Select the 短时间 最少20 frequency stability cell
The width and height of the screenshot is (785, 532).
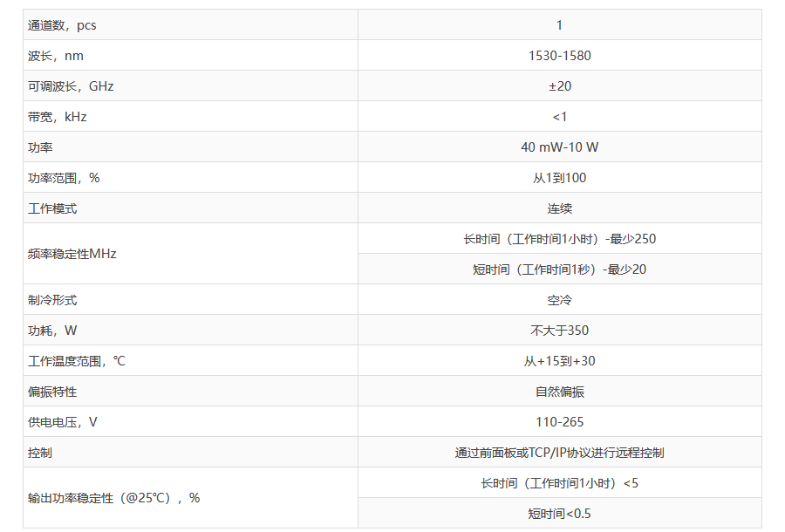559,269
